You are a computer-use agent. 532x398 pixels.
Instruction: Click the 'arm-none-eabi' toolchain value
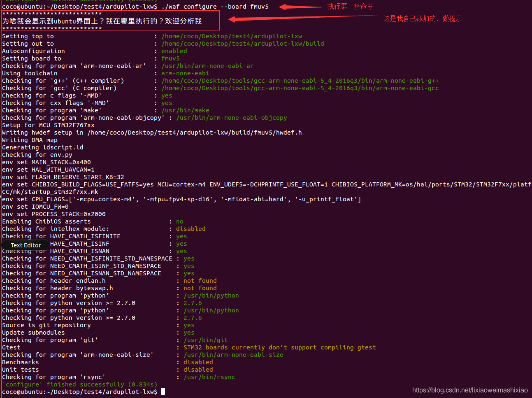point(185,73)
